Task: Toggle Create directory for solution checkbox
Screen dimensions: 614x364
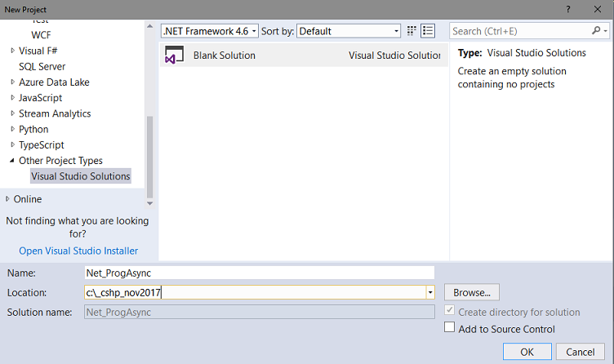Action: tap(450, 310)
